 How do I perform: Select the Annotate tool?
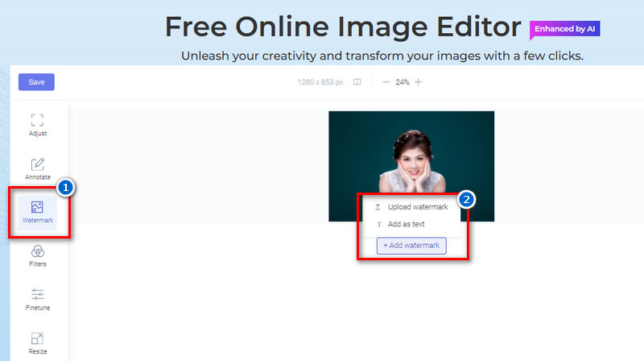pos(37,169)
